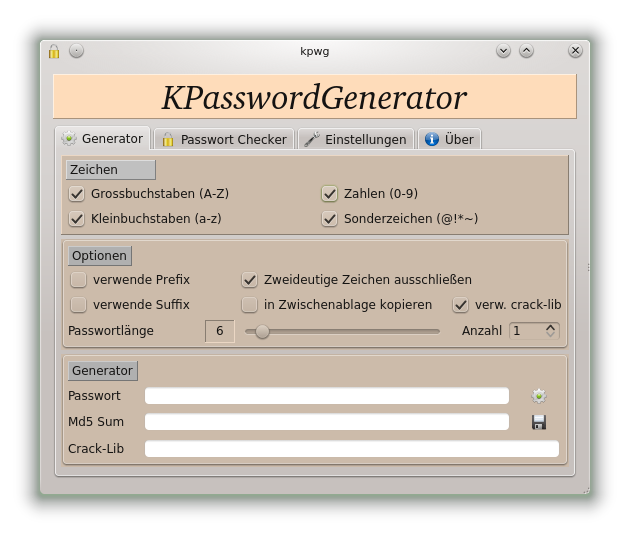Image resolution: width=630 pixels, height=534 pixels.
Task: Toggle Kleinbuchstaben (a-z) checkbox
Action: 76,219
